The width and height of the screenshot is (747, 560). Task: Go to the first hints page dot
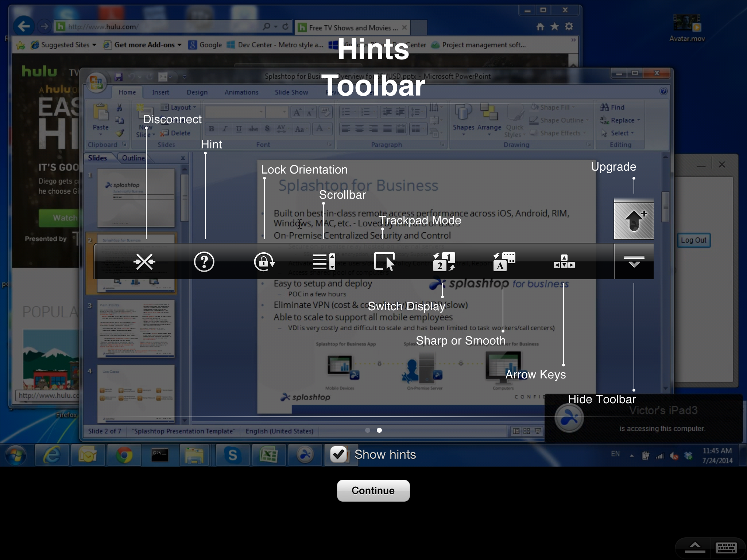tap(368, 430)
